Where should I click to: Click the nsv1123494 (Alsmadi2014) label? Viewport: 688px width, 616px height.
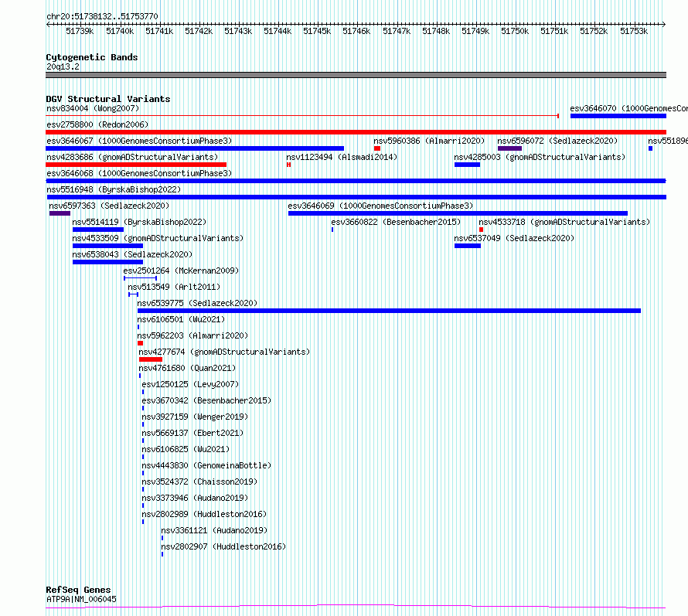[342, 157]
